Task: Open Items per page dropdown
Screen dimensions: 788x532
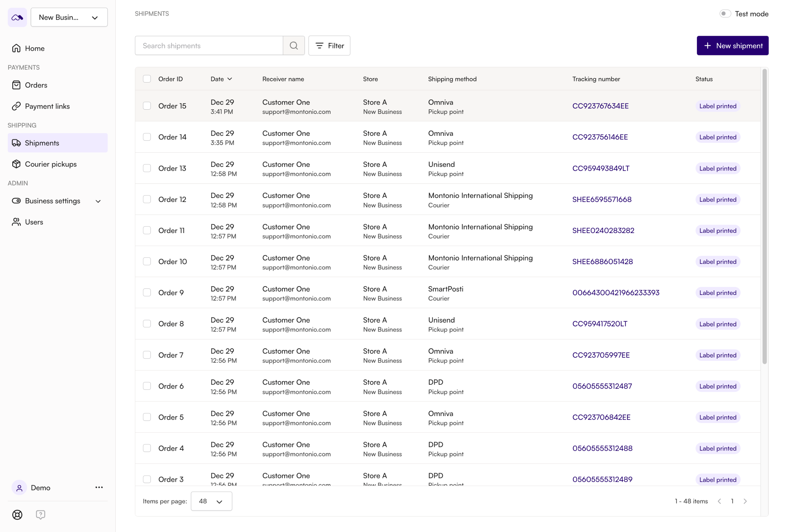Action: pos(211,501)
